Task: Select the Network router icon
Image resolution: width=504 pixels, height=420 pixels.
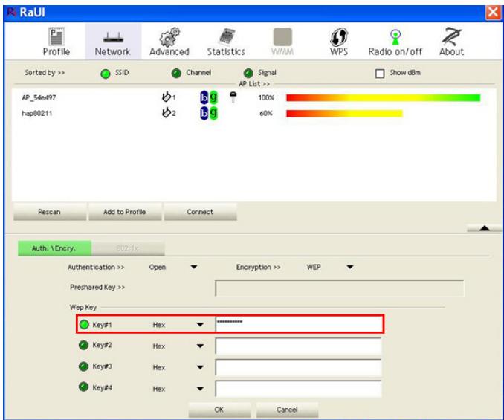Action: point(113,38)
